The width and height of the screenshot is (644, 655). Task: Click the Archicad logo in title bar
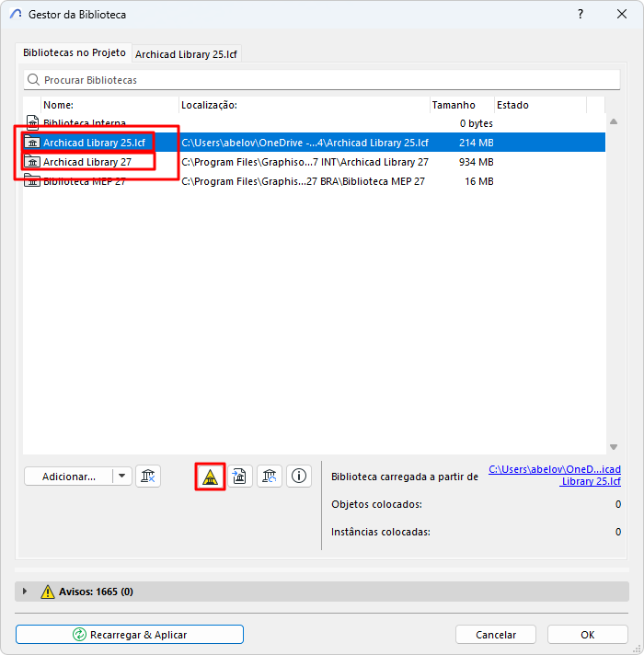[16, 14]
